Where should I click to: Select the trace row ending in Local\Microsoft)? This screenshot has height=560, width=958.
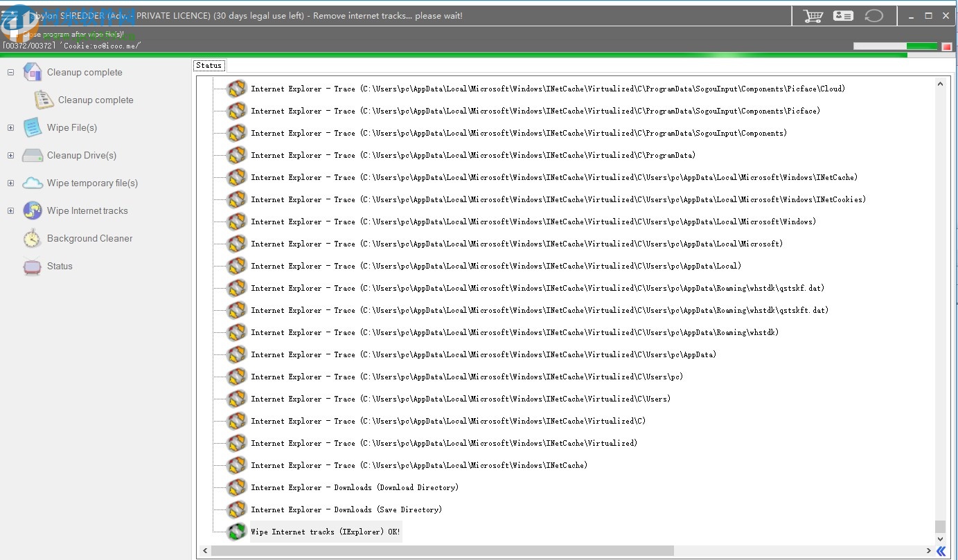517,244
